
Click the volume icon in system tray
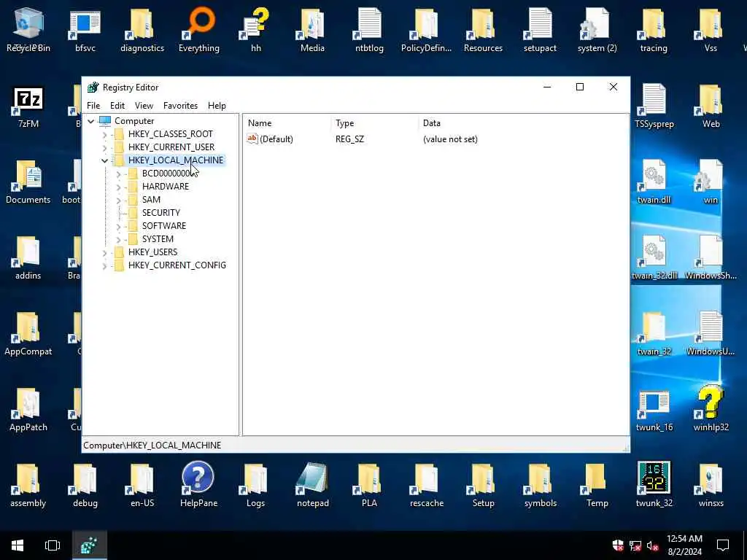point(653,545)
